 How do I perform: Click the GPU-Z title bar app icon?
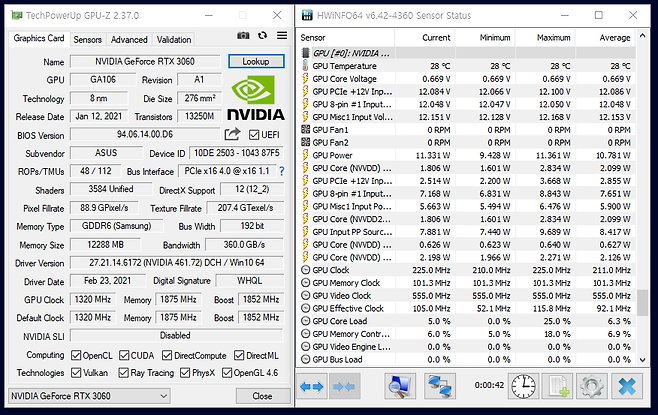click(17, 16)
